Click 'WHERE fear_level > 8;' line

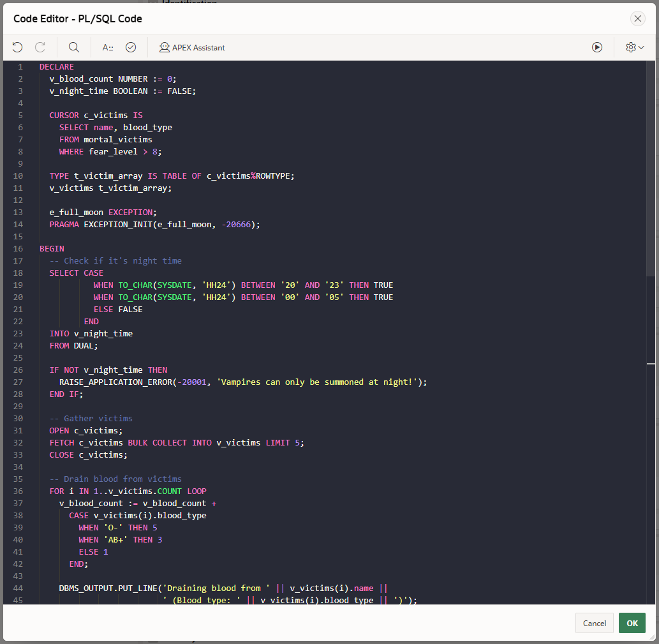pyautogui.click(x=110, y=152)
